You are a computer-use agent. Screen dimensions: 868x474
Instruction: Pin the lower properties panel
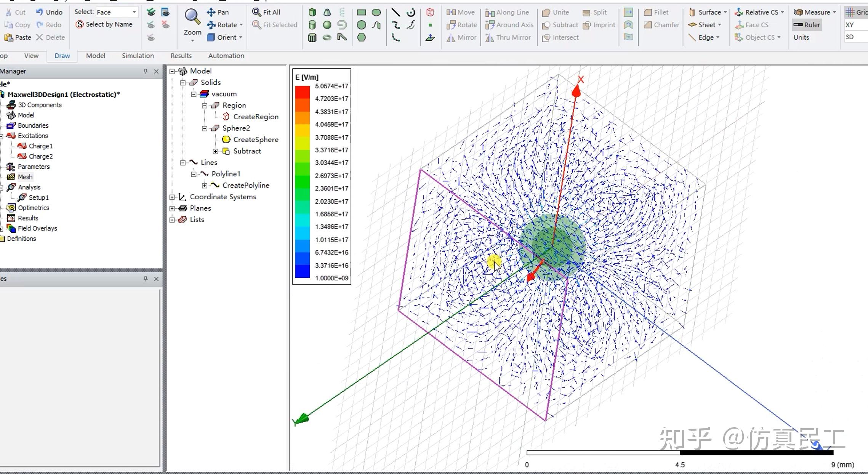click(146, 279)
